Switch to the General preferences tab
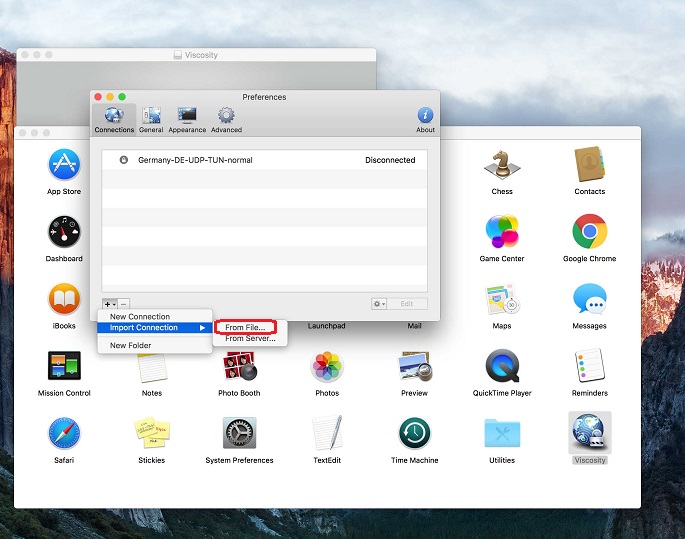 [x=151, y=119]
